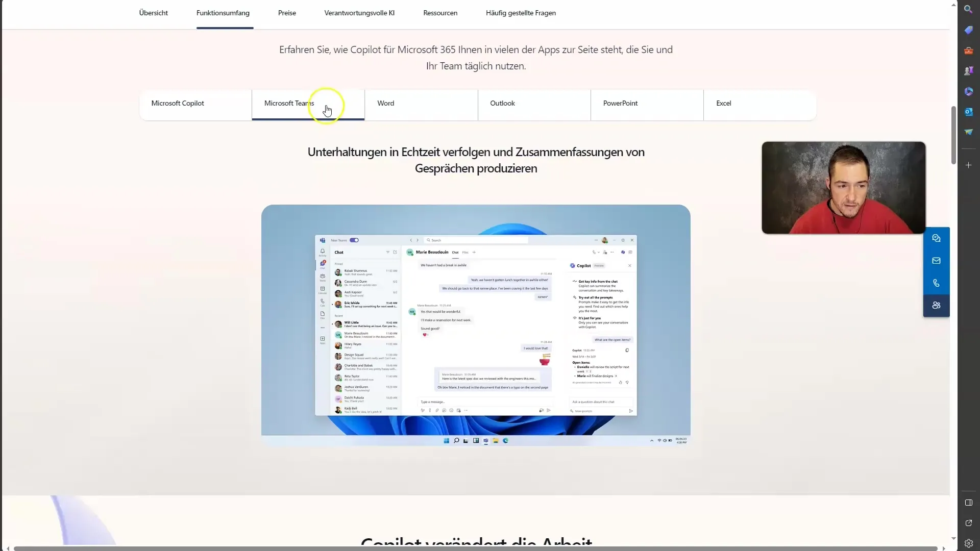
Task: Go to the Preise section
Action: click(x=287, y=13)
